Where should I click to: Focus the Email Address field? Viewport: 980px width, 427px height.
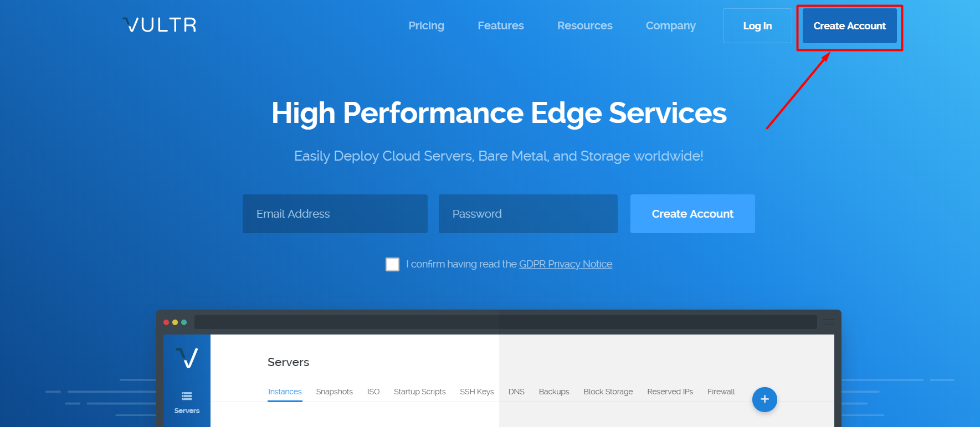(335, 214)
